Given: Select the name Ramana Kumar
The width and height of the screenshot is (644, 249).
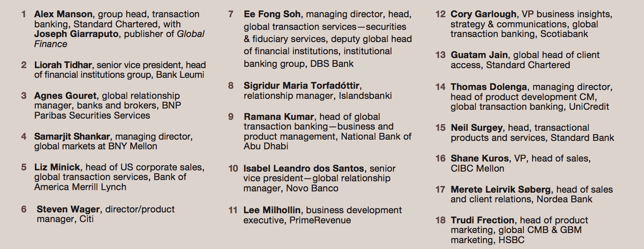Looking at the screenshot, I should [x=279, y=117].
